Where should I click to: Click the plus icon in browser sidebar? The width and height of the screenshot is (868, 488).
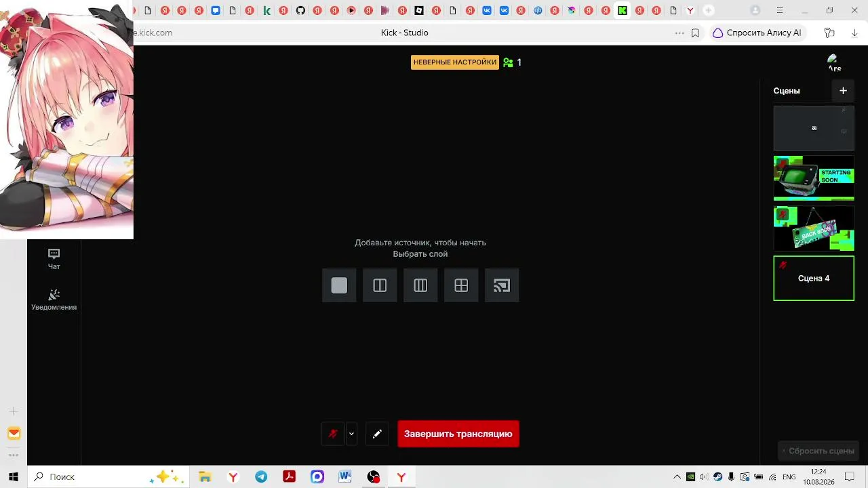tap(14, 411)
